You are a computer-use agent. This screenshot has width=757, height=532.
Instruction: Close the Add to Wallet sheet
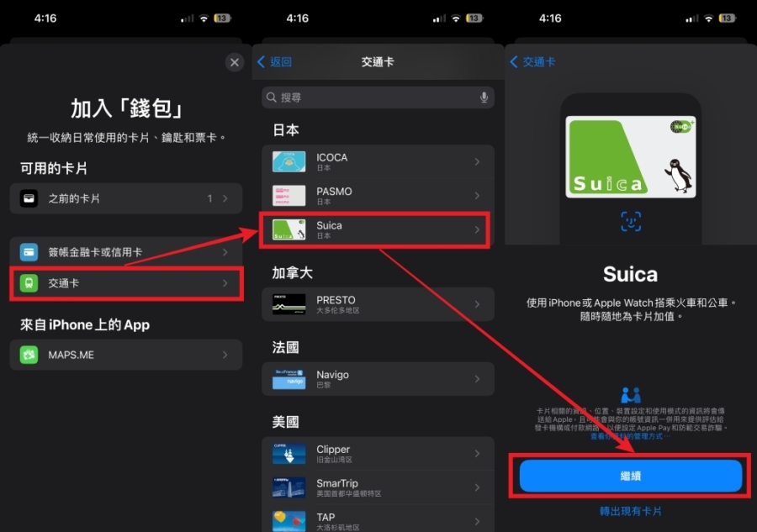pyautogui.click(x=234, y=62)
